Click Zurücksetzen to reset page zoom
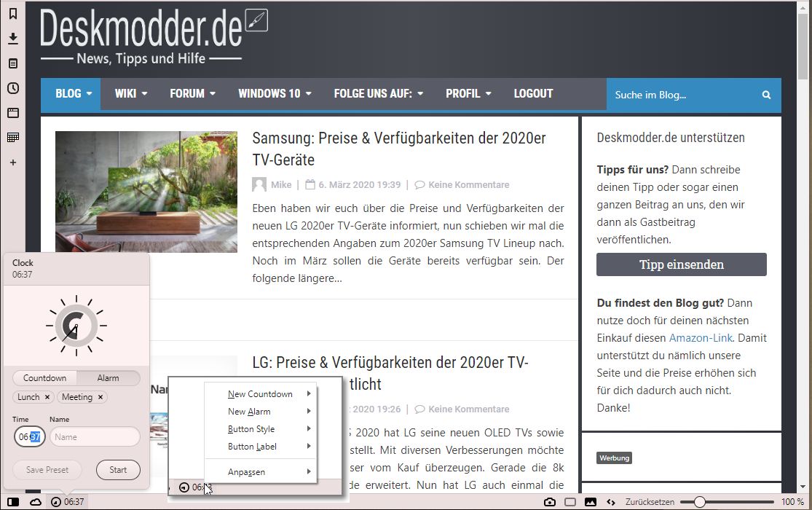The image size is (812, 510). pyautogui.click(x=650, y=502)
